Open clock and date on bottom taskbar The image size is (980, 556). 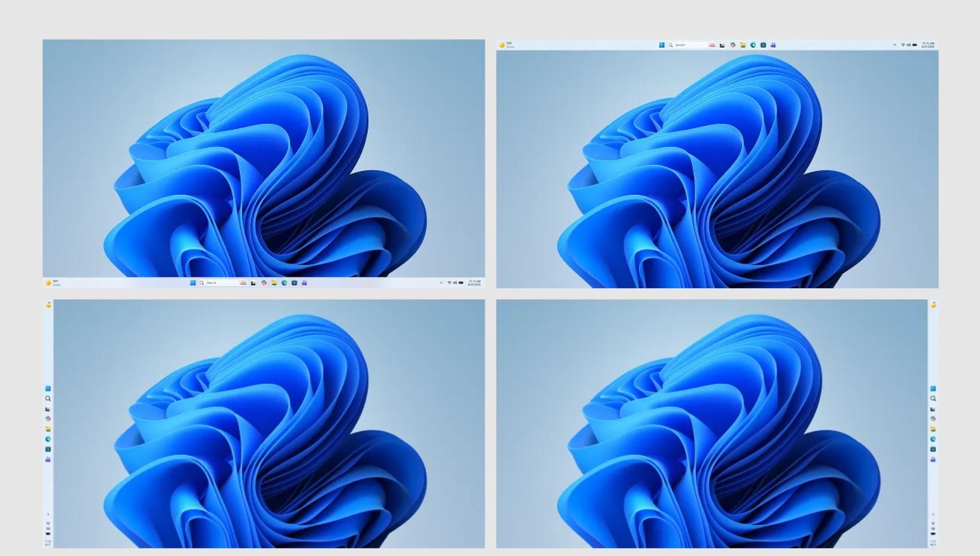pyautogui.click(x=474, y=283)
